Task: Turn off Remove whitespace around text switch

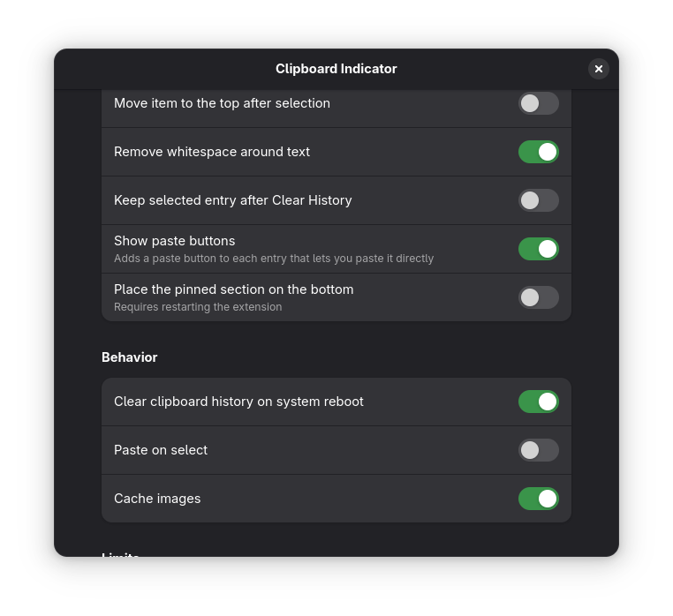Action: point(538,152)
